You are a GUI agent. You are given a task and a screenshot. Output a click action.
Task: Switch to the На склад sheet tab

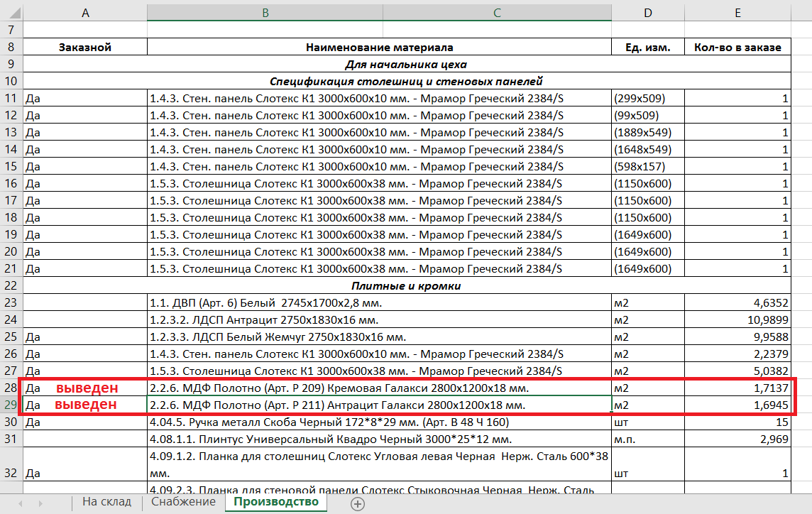pyautogui.click(x=106, y=502)
